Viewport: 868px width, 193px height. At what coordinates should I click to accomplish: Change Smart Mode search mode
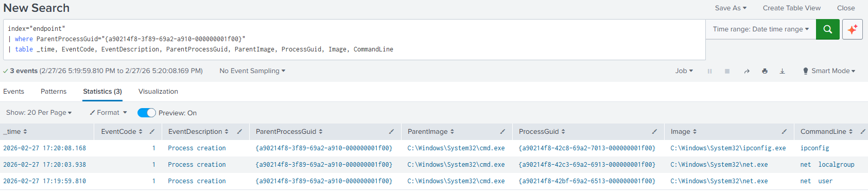pyautogui.click(x=829, y=71)
